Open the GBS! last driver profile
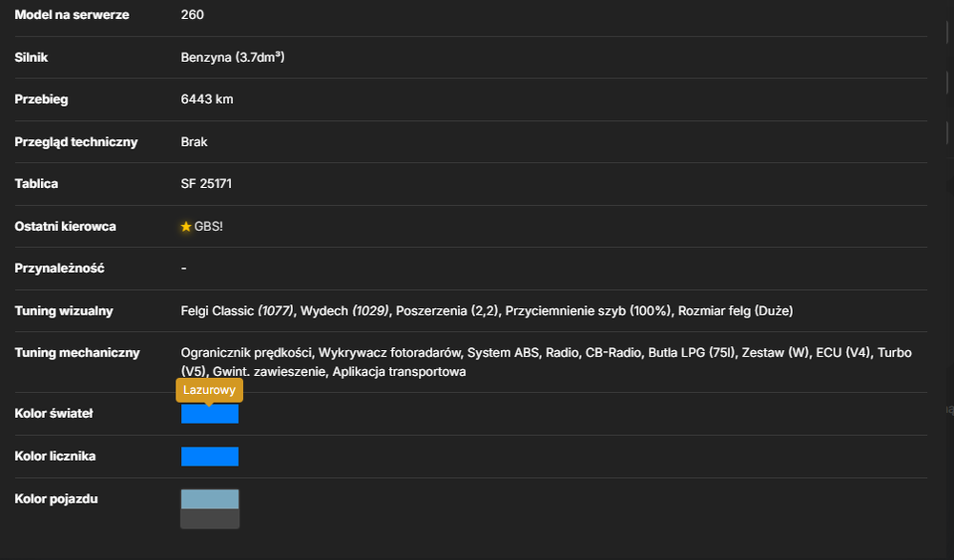Screen dimensions: 954x560 tap(208, 226)
